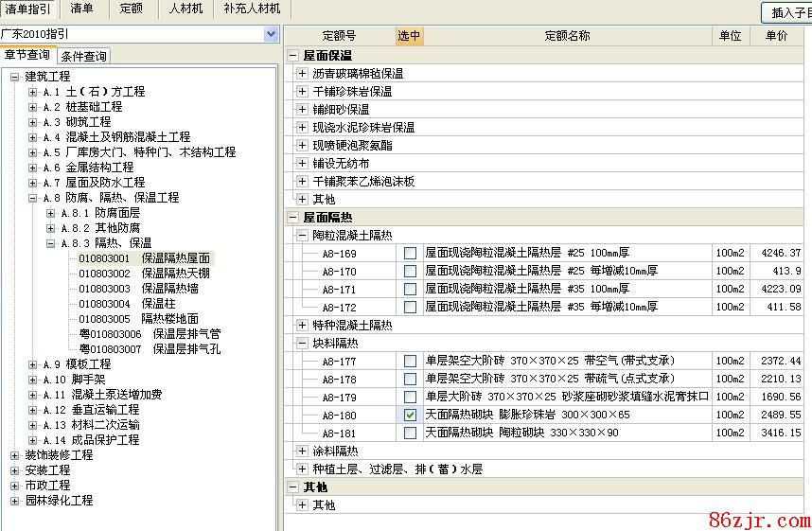Expand the A.4 混凝土及钢筋混凝土工程 node

(33, 137)
